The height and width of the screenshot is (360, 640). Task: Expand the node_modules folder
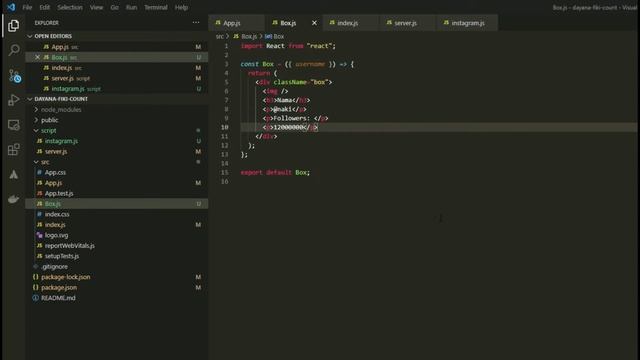point(61,109)
